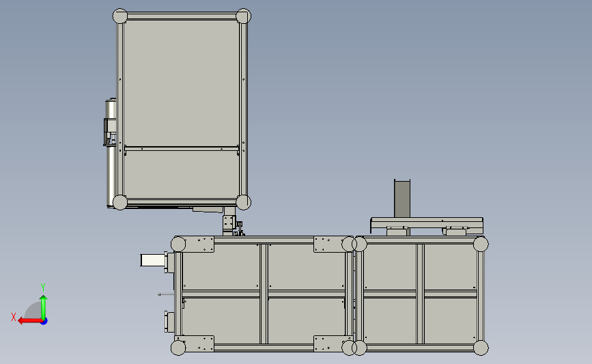This screenshot has height=364, width=592.
Task: Click the "X" label of the triad
Action: pyautogui.click(x=14, y=317)
